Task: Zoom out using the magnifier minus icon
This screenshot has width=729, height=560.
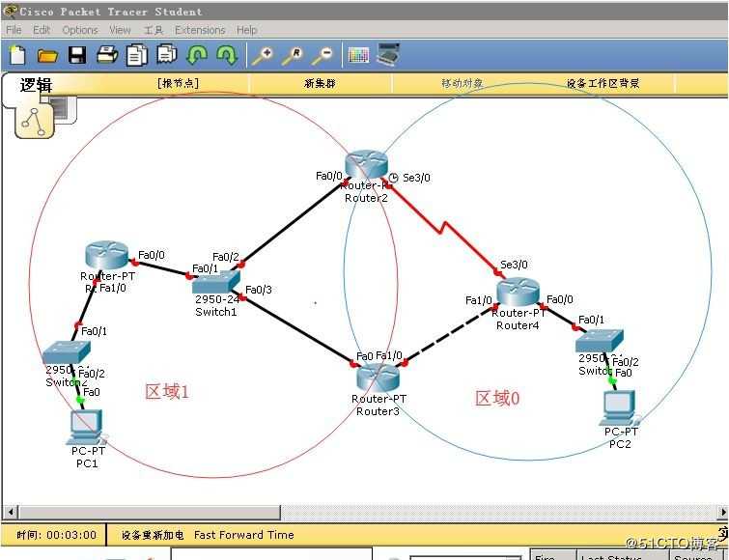Action: click(x=322, y=55)
